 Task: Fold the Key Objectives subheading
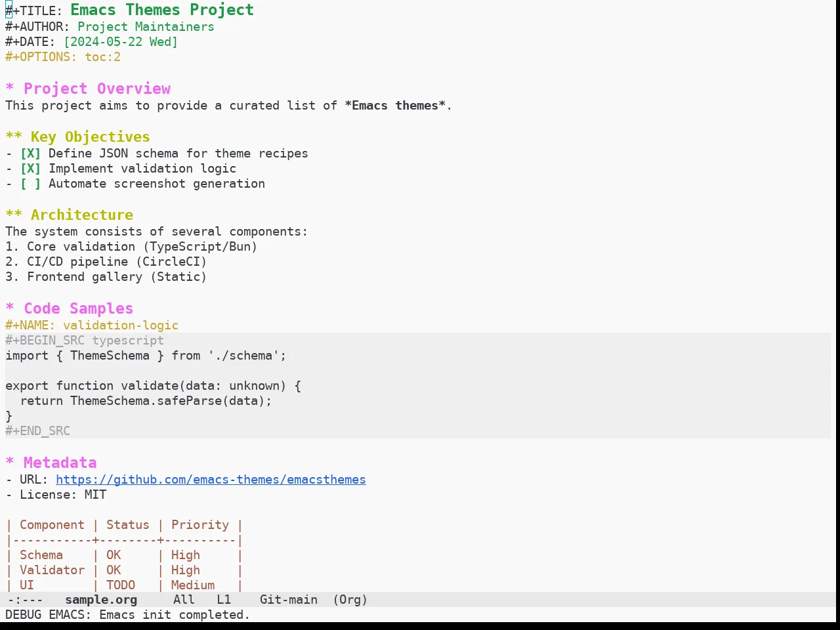point(14,137)
